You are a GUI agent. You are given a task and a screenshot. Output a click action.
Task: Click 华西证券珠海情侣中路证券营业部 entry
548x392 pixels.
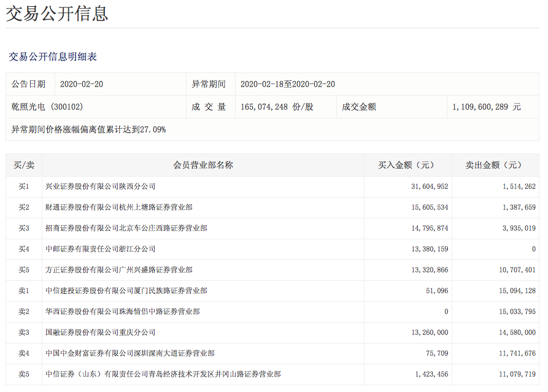[x=123, y=312]
